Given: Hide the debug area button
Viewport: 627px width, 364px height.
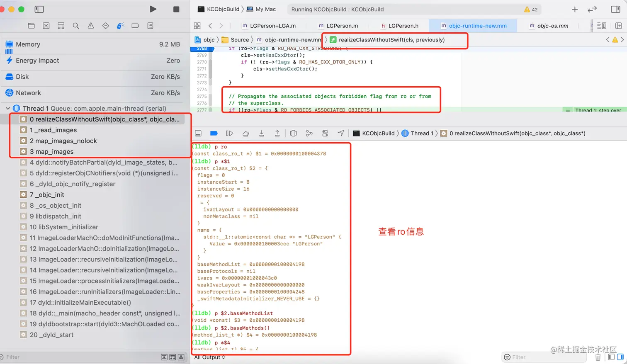Looking at the screenshot, I should pos(198,133).
